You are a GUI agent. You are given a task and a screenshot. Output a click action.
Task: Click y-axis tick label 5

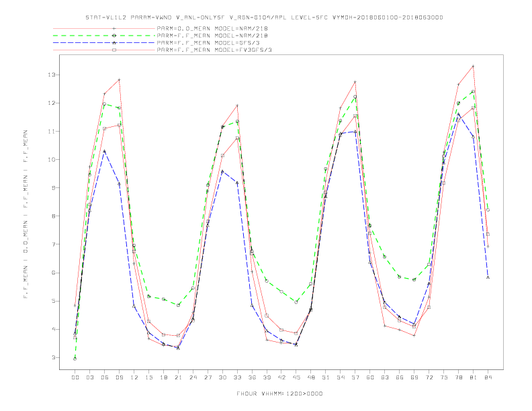pos(54,301)
